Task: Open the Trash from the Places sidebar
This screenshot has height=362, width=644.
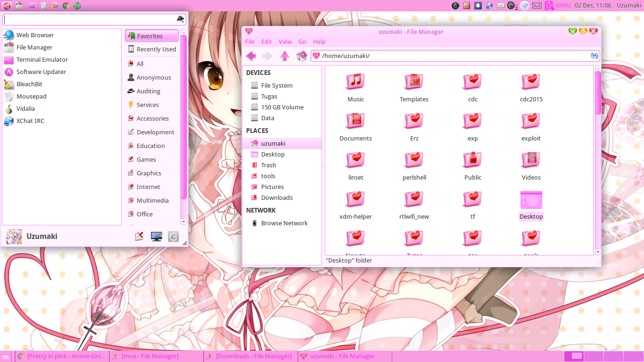Action: tap(269, 165)
